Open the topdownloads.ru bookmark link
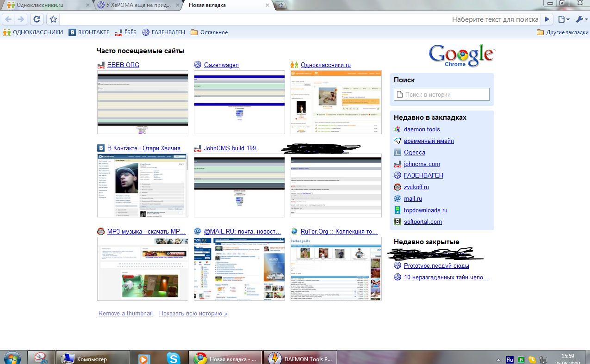590x364 pixels. pos(426,210)
